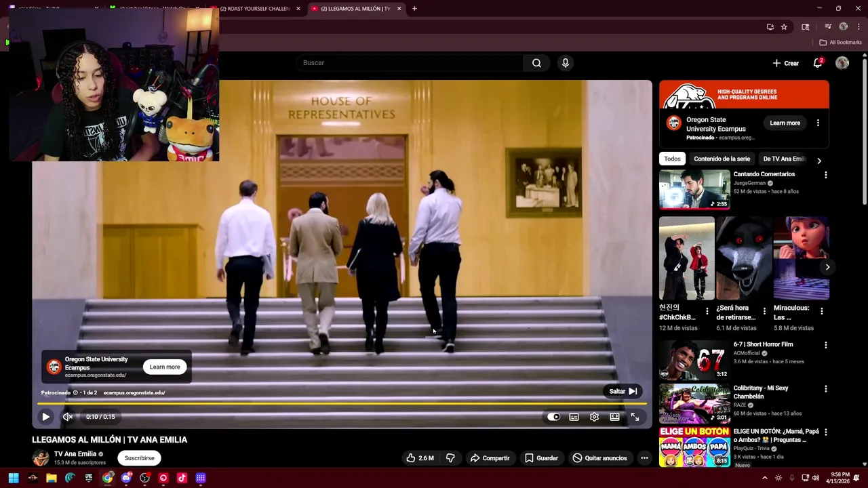Select Contenido de la serie chip
This screenshot has width=868, height=488.
click(x=722, y=159)
